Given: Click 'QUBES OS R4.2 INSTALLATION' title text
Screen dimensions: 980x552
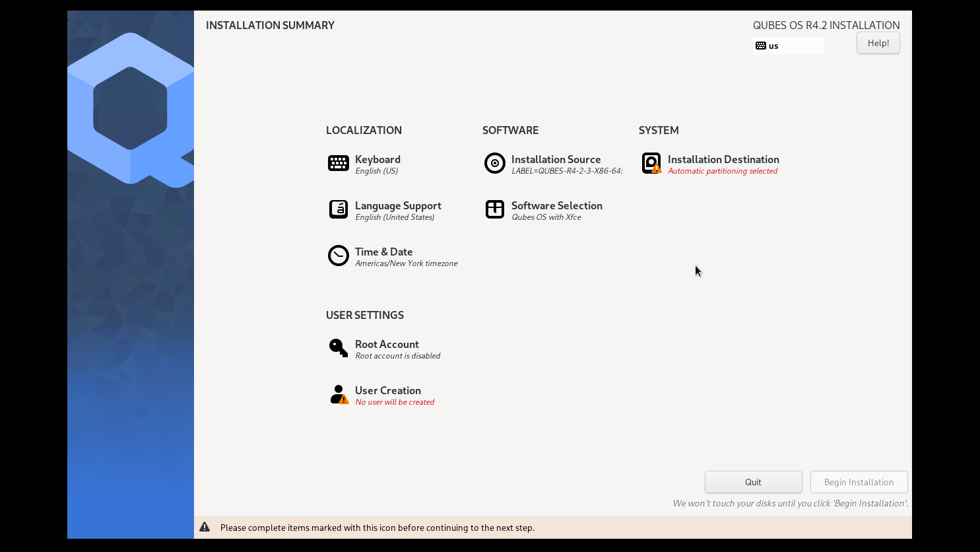Looking at the screenshot, I should coord(826,25).
